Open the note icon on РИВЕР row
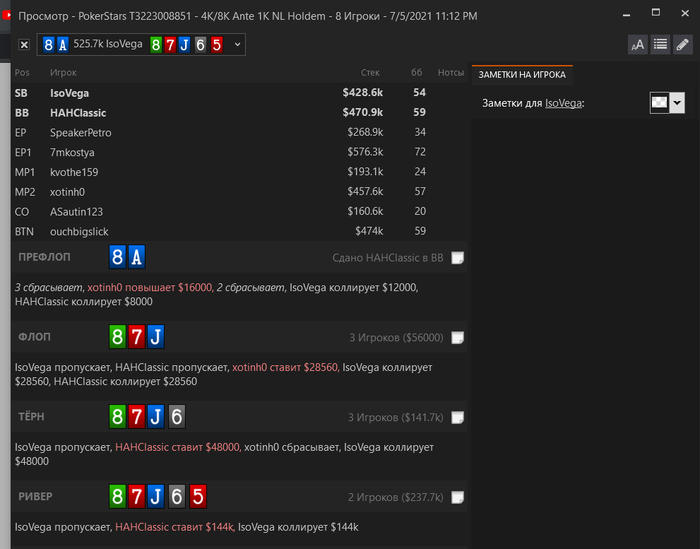Image resolution: width=700 pixels, height=549 pixels. pyautogui.click(x=457, y=497)
